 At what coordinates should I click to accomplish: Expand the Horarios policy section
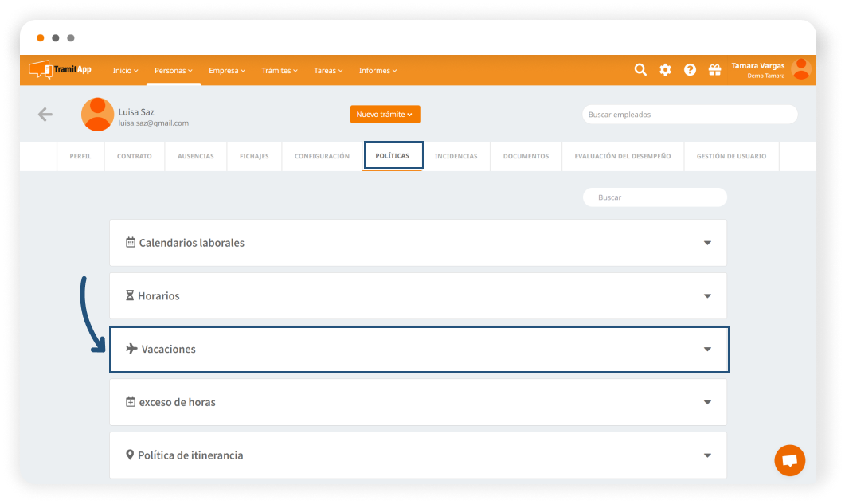(417, 296)
